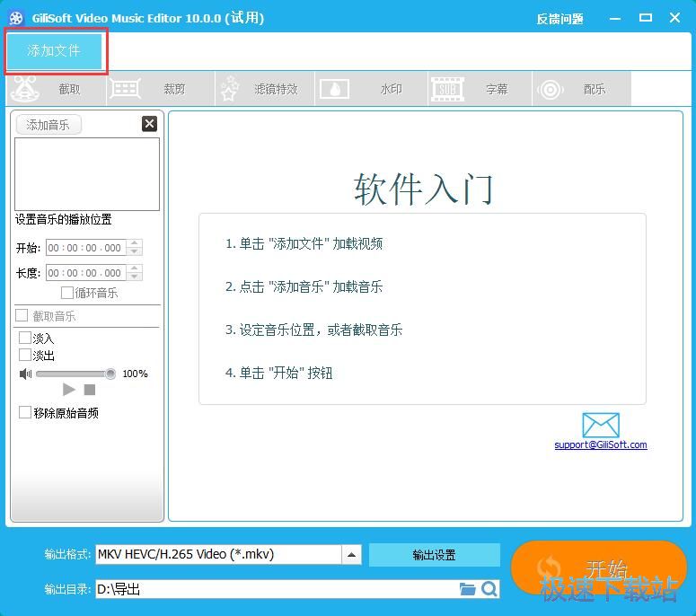Viewport: 696px width, 616px height.
Task: Click the music volume slider handle
Action: pos(110,374)
